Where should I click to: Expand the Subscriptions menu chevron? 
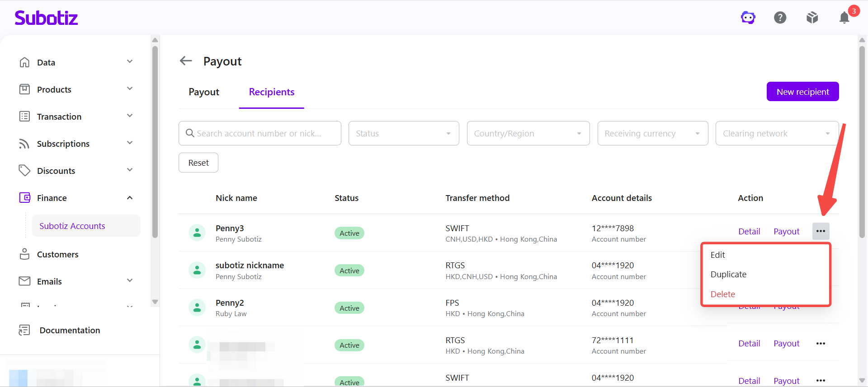(130, 143)
